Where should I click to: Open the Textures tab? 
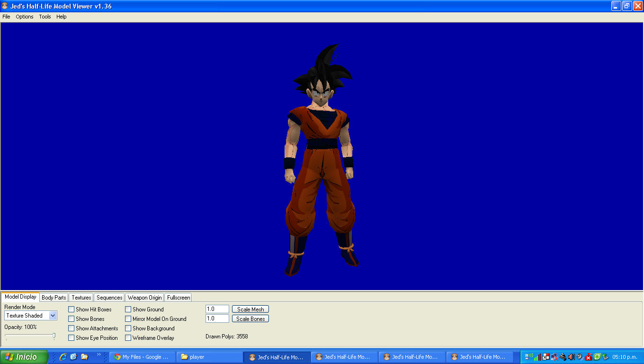tap(81, 297)
